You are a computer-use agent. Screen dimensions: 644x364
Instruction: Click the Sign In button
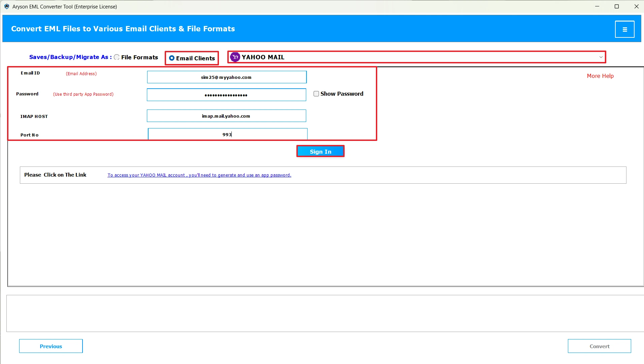(x=320, y=152)
